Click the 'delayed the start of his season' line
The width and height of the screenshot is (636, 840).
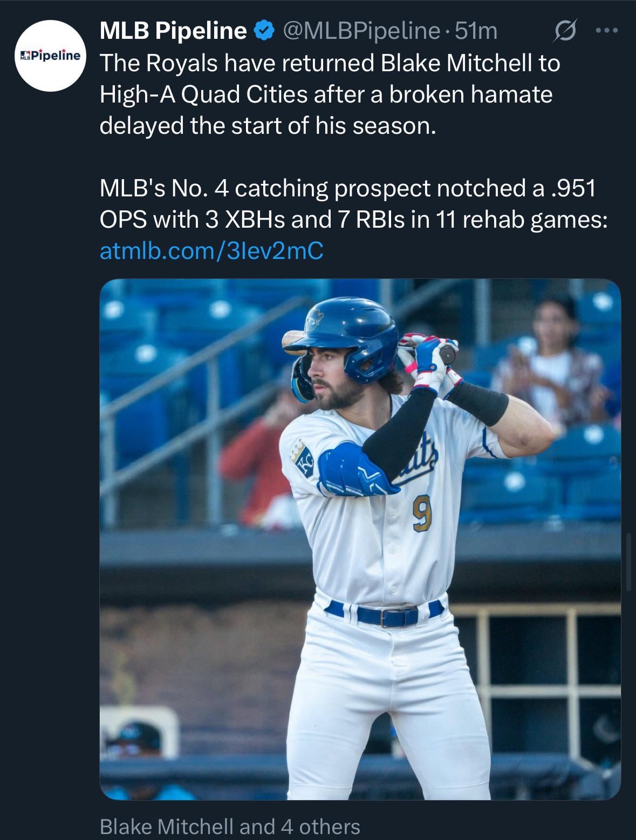(268, 126)
